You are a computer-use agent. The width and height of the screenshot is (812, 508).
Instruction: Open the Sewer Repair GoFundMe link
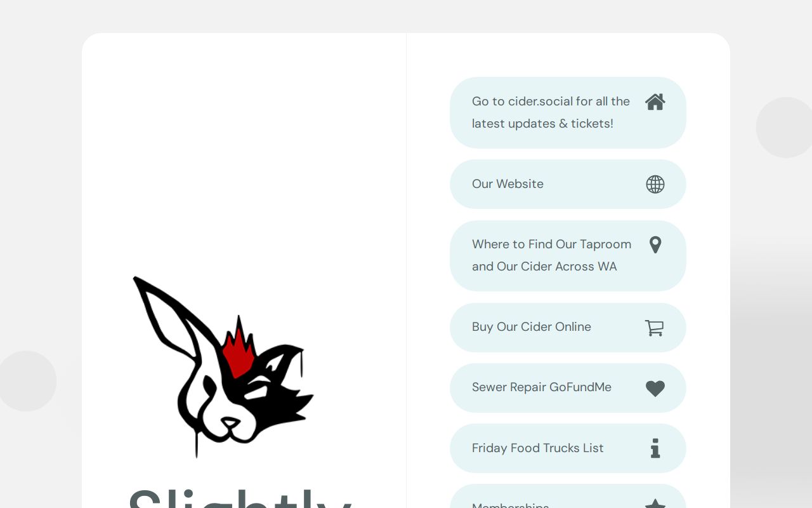[568, 387]
